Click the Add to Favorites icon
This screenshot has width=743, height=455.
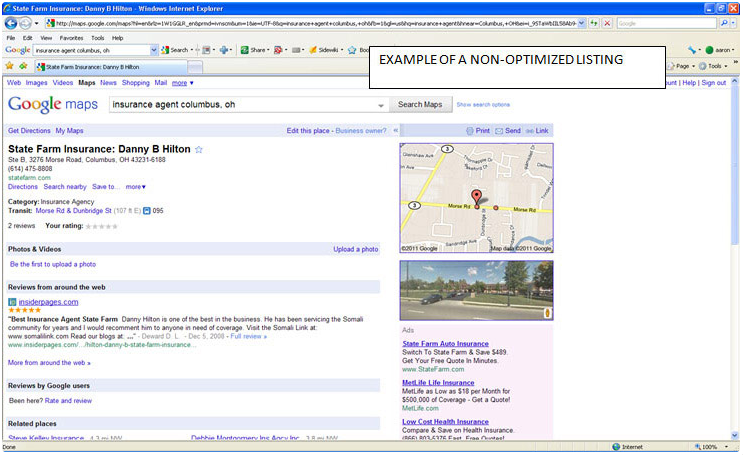pyautogui.click(x=23, y=66)
